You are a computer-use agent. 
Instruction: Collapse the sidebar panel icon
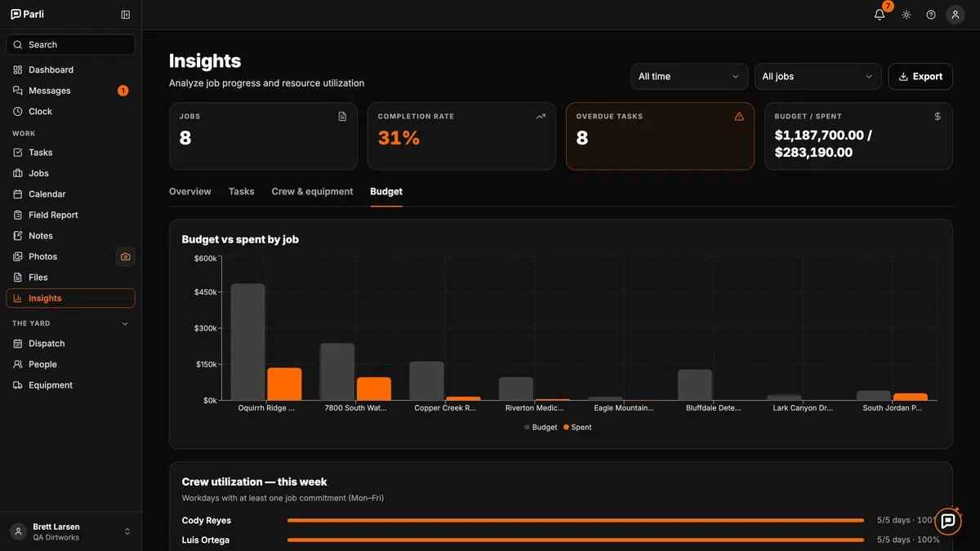point(125,15)
